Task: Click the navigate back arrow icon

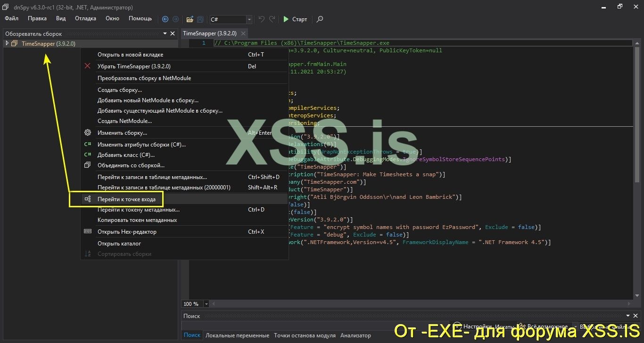Action: 165,19
